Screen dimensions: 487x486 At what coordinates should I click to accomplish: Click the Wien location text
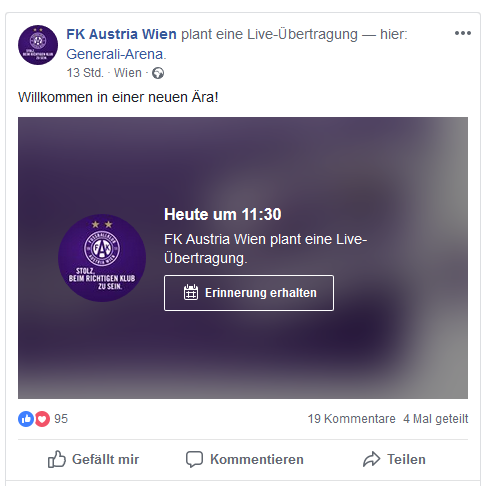128,73
